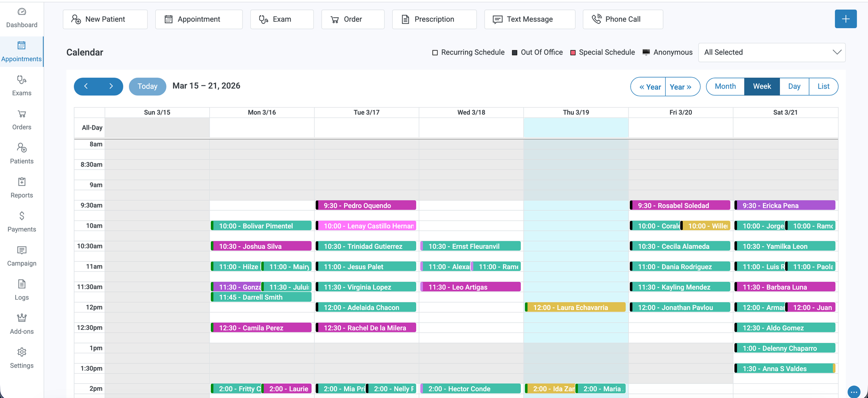Open Reports icon in sidebar
The width and height of the screenshot is (868, 398).
pyautogui.click(x=22, y=182)
